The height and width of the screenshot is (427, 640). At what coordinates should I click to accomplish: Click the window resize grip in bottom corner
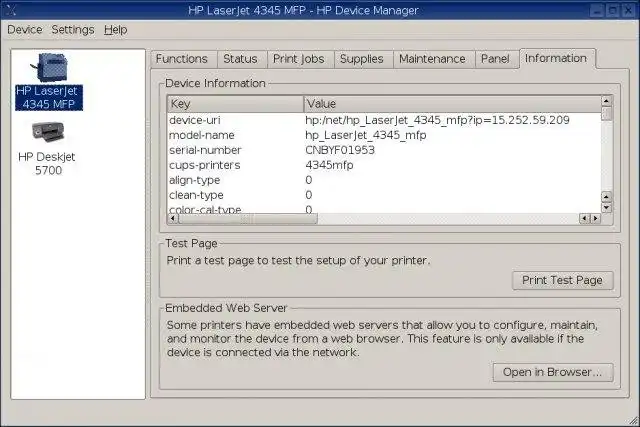pyautogui.click(x=634, y=420)
